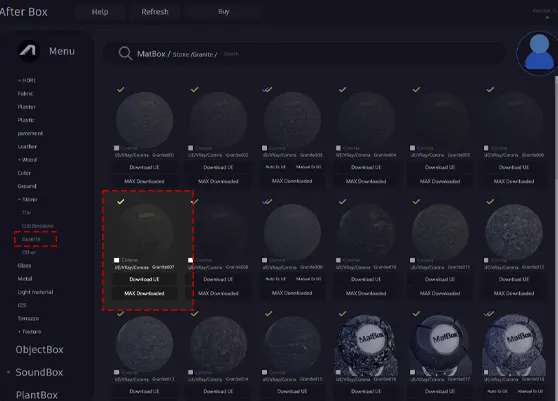This screenshot has height=401, width=558.
Task: Click Manual fix UE for Granite009
Action: 309,279
